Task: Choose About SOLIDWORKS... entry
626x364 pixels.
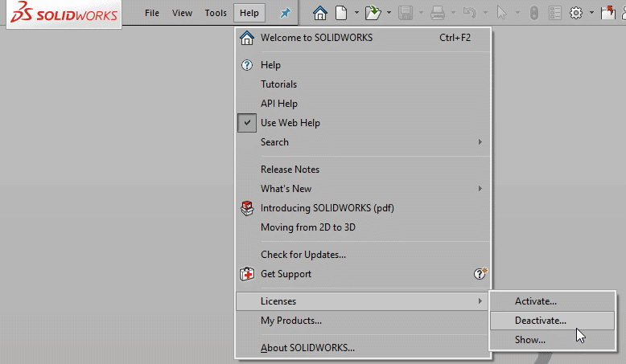Action: pyautogui.click(x=363, y=348)
